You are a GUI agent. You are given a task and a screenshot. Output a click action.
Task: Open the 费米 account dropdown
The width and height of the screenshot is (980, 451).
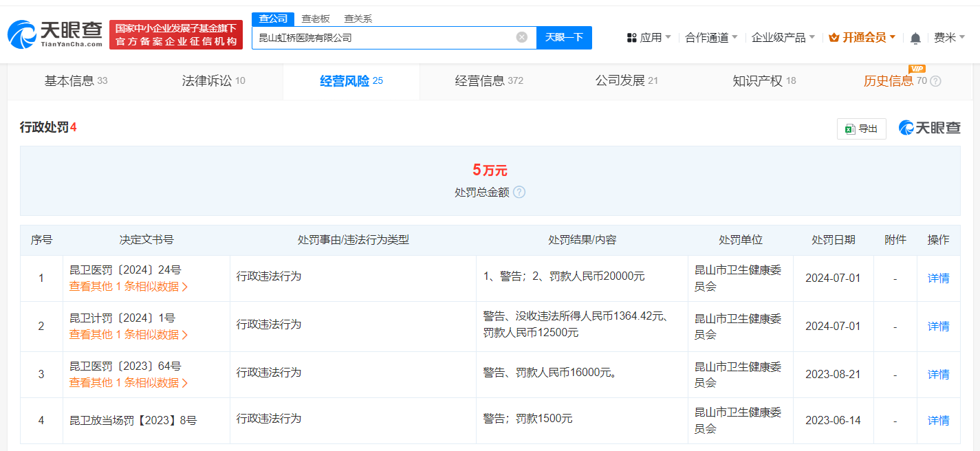(949, 38)
